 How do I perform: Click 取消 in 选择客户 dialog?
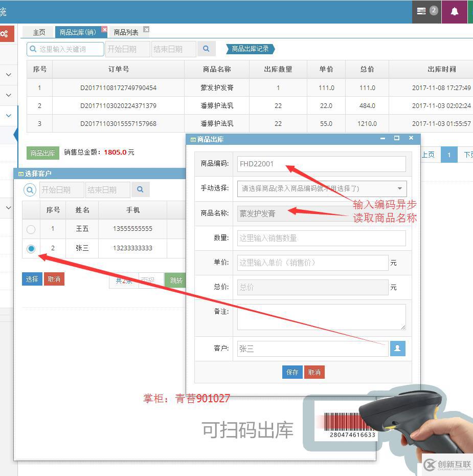point(54,278)
